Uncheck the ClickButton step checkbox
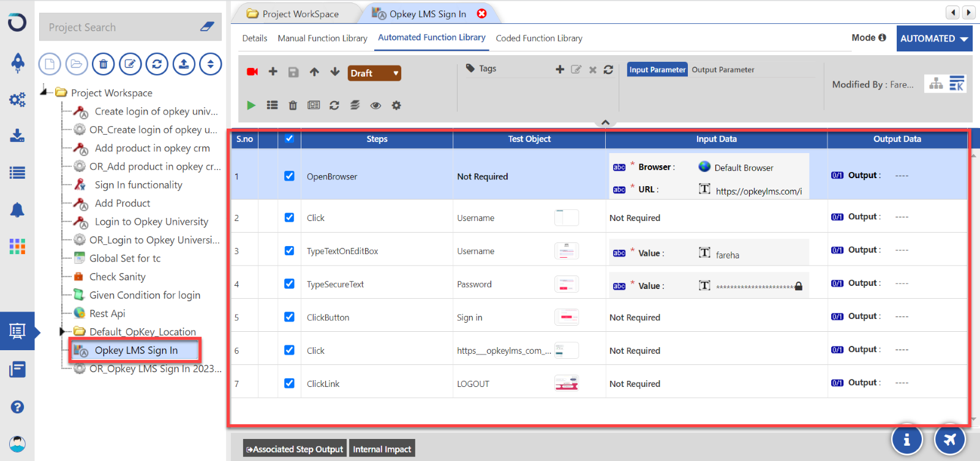 (x=289, y=317)
